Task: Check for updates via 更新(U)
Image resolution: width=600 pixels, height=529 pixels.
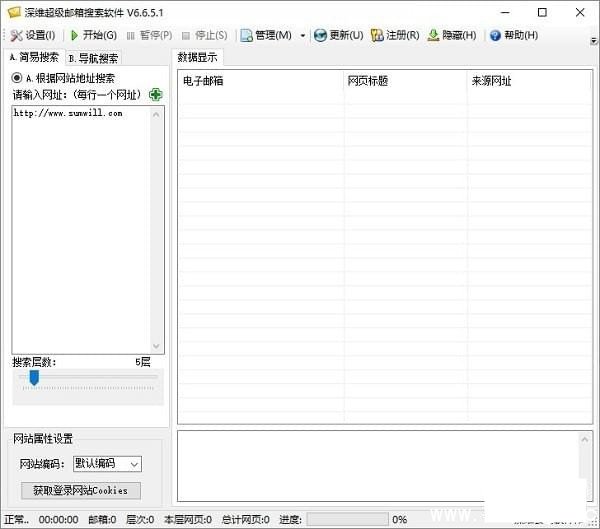Action: tap(338, 36)
